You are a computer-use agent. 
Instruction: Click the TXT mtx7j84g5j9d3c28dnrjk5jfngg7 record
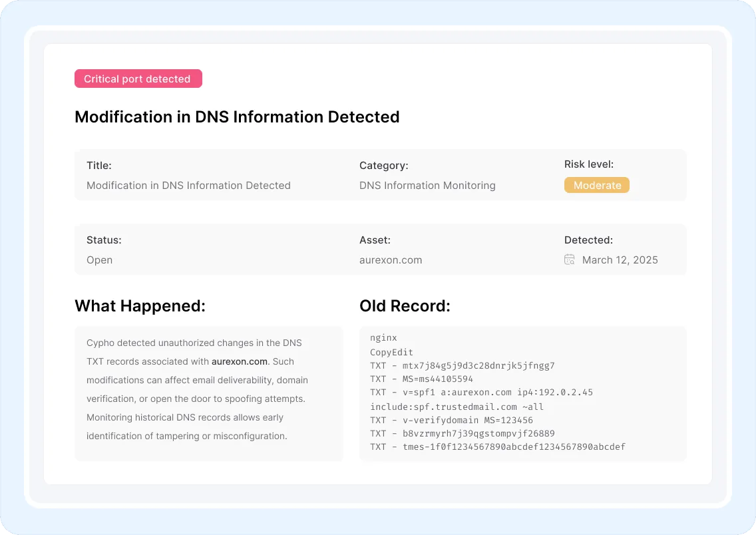click(x=462, y=365)
